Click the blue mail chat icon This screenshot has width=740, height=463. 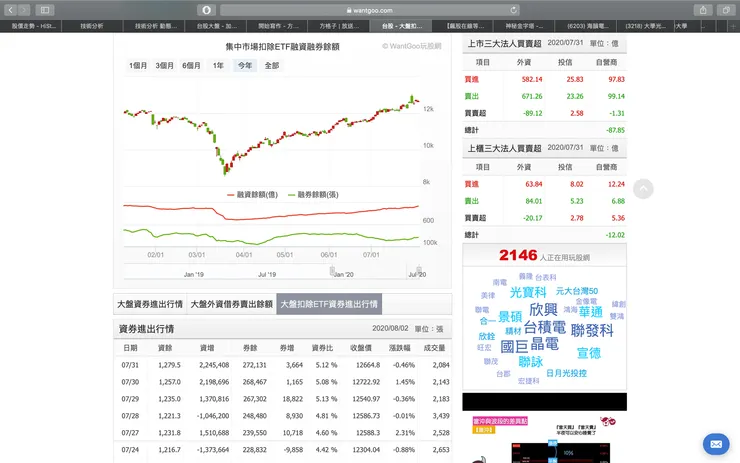716,444
